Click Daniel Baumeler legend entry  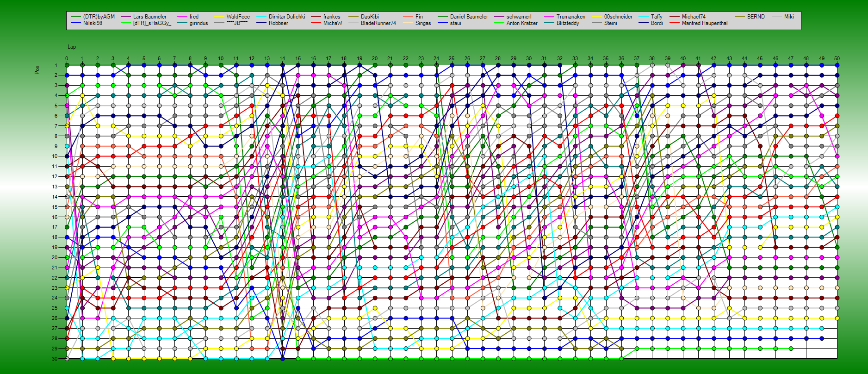coord(469,17)
